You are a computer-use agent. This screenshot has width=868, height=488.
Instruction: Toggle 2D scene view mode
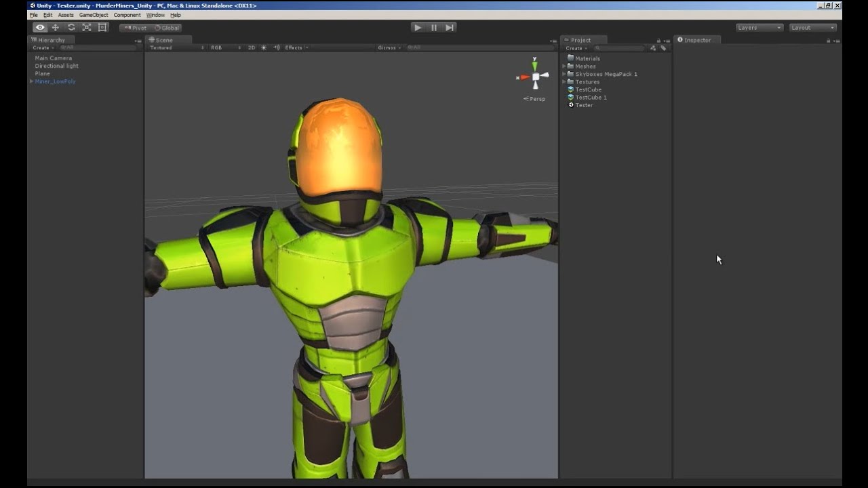[x=252, y=48]
